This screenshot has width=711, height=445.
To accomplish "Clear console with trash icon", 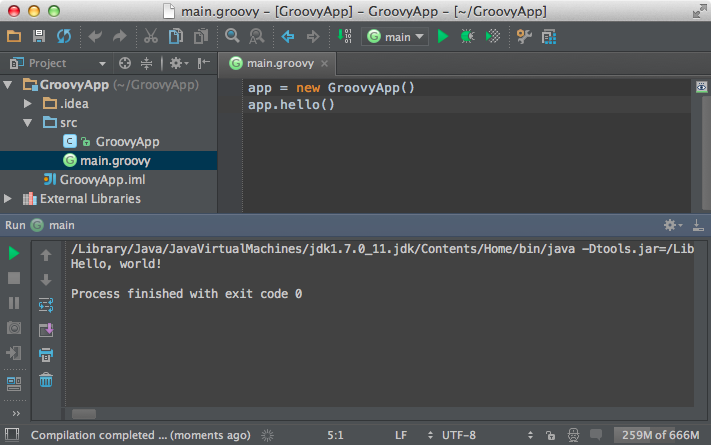I will tap(46, 380).
